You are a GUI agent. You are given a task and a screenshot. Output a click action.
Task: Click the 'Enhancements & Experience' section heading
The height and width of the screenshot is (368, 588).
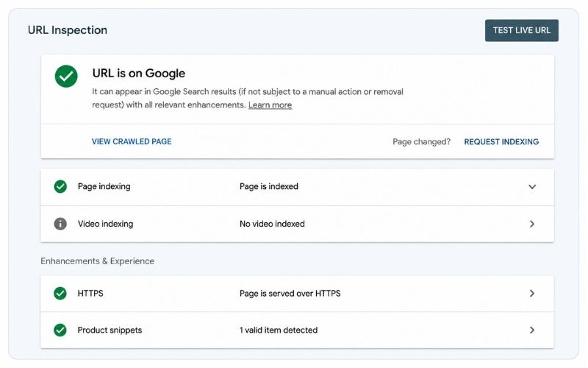98,261
